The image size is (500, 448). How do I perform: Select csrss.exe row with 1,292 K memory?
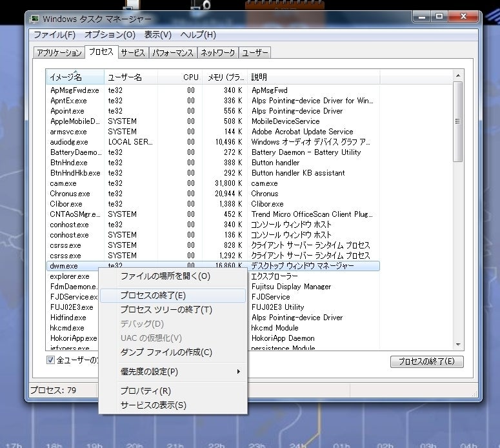(x=213, y=256)
